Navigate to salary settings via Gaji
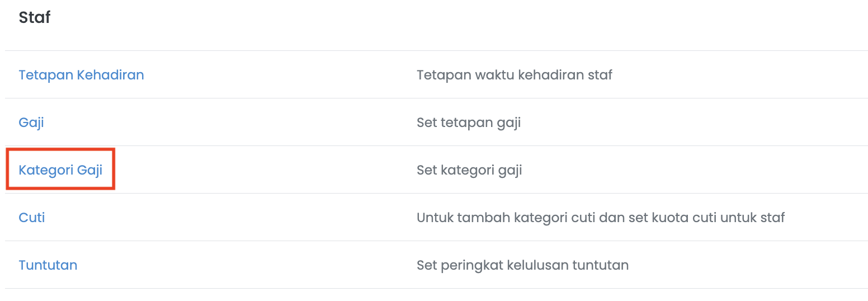868x301 pixels. pos(31,122)
